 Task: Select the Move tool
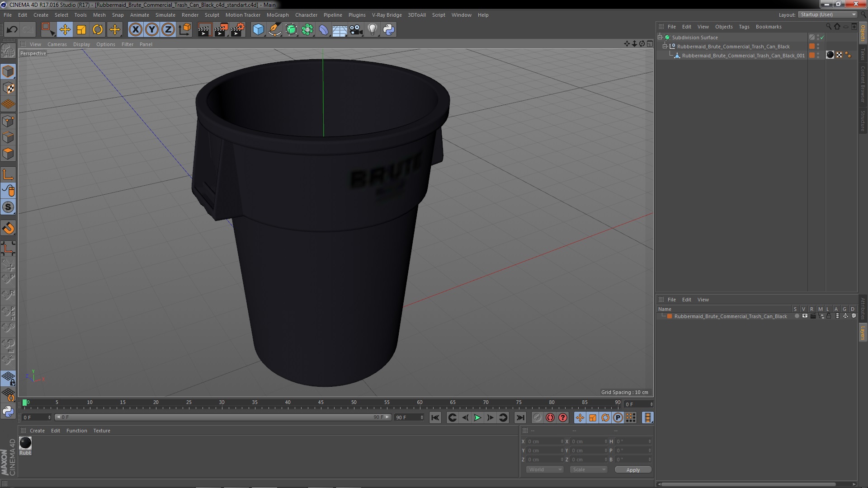click(65, 30)
